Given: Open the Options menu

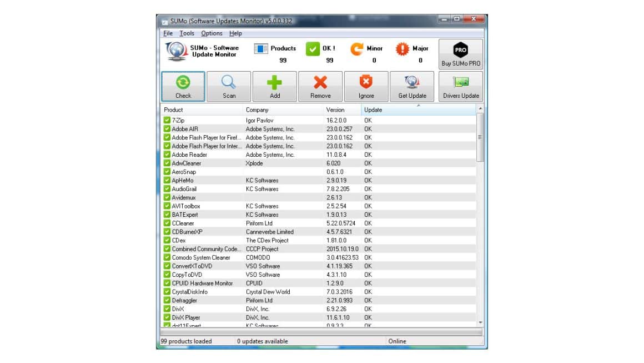Looking at the screenshot, I should (212, 33).
